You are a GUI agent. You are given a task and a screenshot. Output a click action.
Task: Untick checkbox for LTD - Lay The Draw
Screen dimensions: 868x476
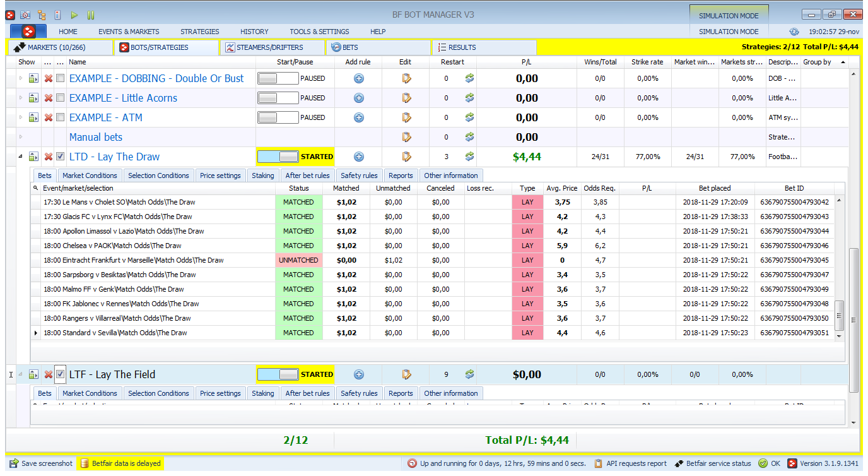point(60,157)
